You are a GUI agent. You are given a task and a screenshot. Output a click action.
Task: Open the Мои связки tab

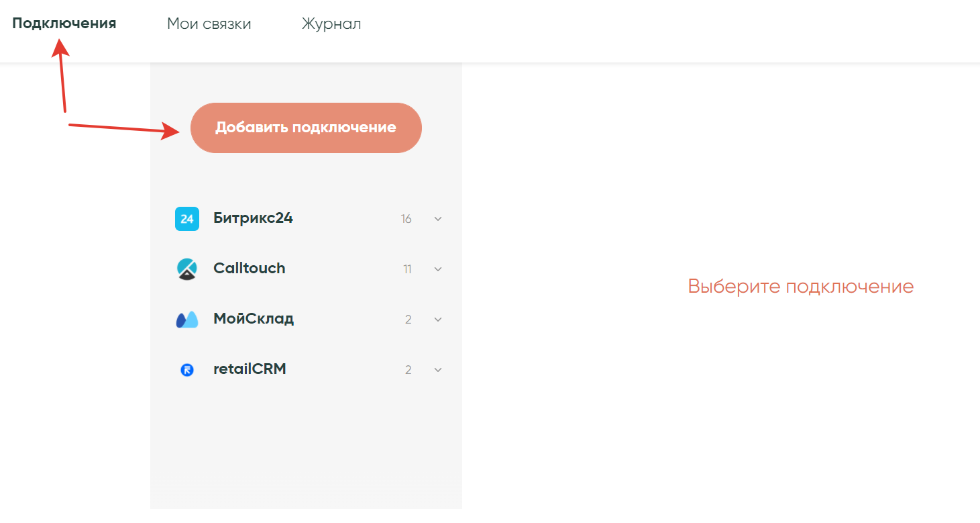[x=209, y=24]
